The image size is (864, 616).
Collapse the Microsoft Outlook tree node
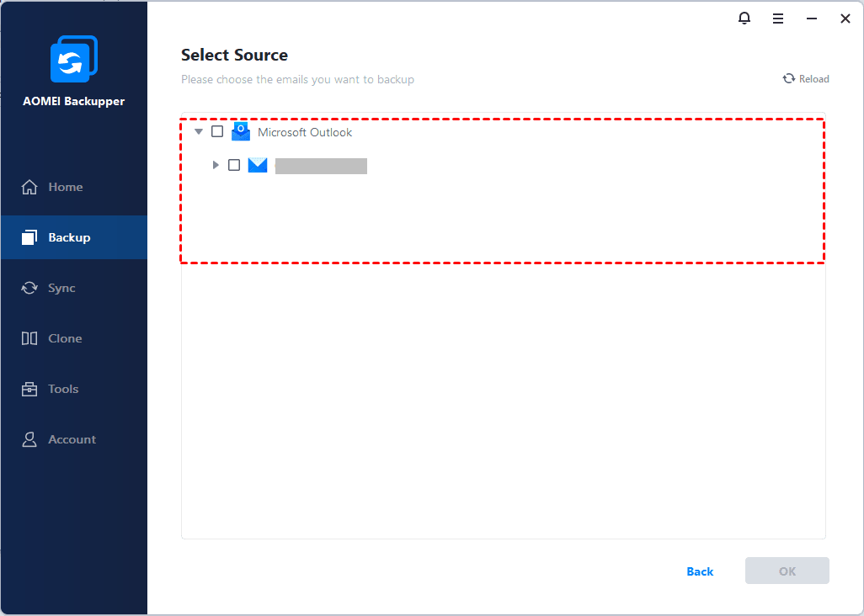(x=199, y=132)
